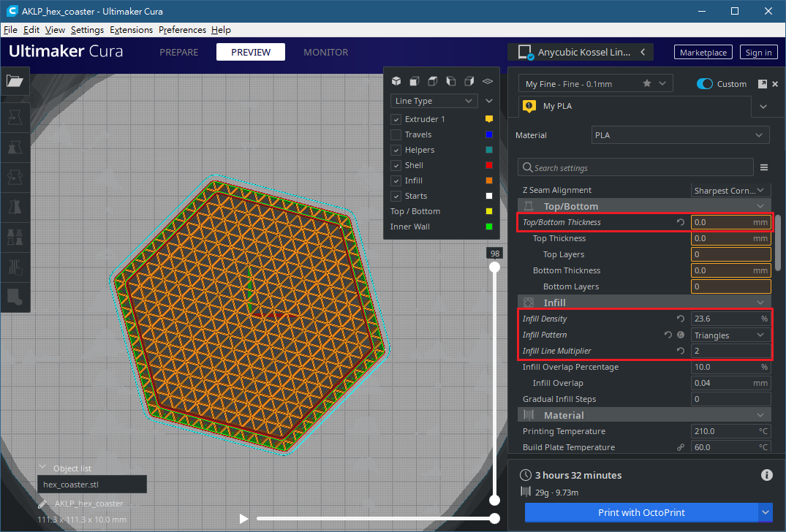This screenshot has height=532, width=786.
Task: Open the Extensions menu
Action: (x=132, y=29)
